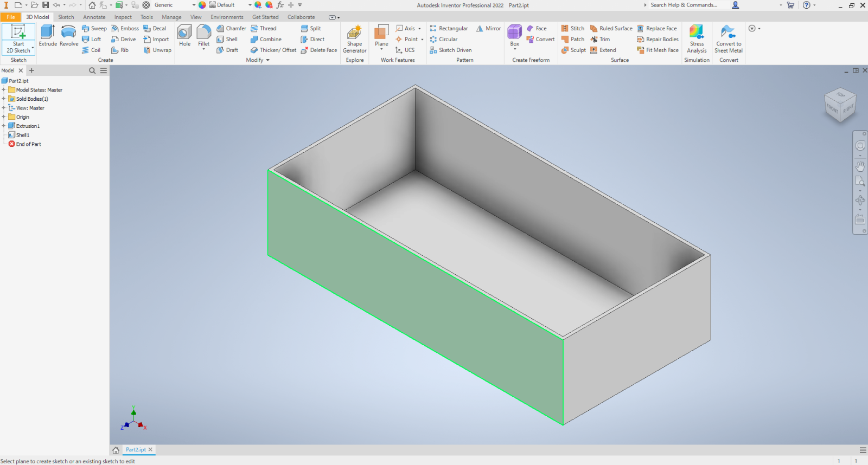Create a freeform Box
Image resolution: width=868 pixels, height=465 pixels.
pyautogui.click(x=514, y=35)
